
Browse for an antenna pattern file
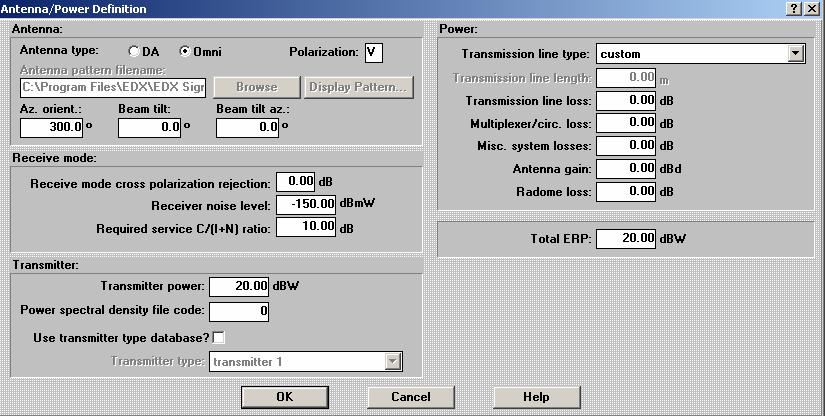[257, 87]
